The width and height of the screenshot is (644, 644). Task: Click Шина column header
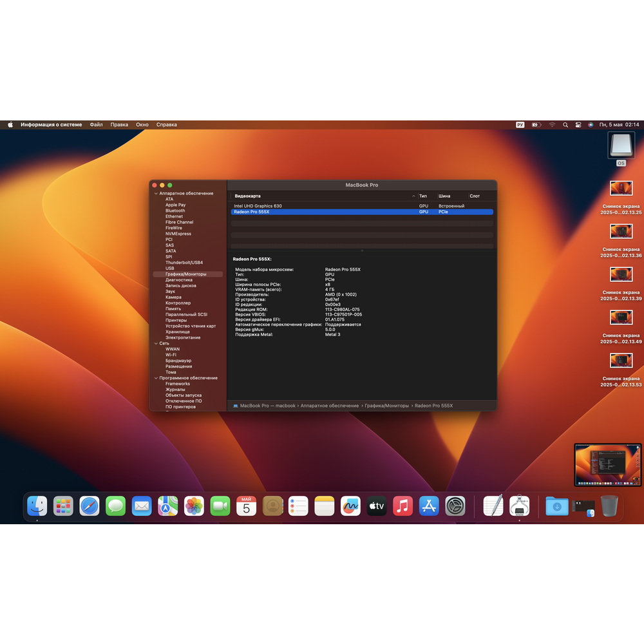coord(444,196)
